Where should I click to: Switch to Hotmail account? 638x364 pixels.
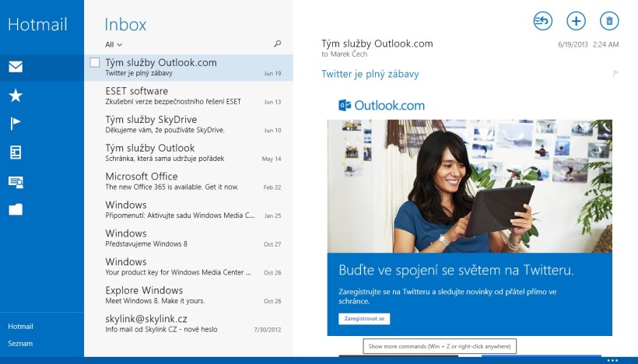(20, 326)
